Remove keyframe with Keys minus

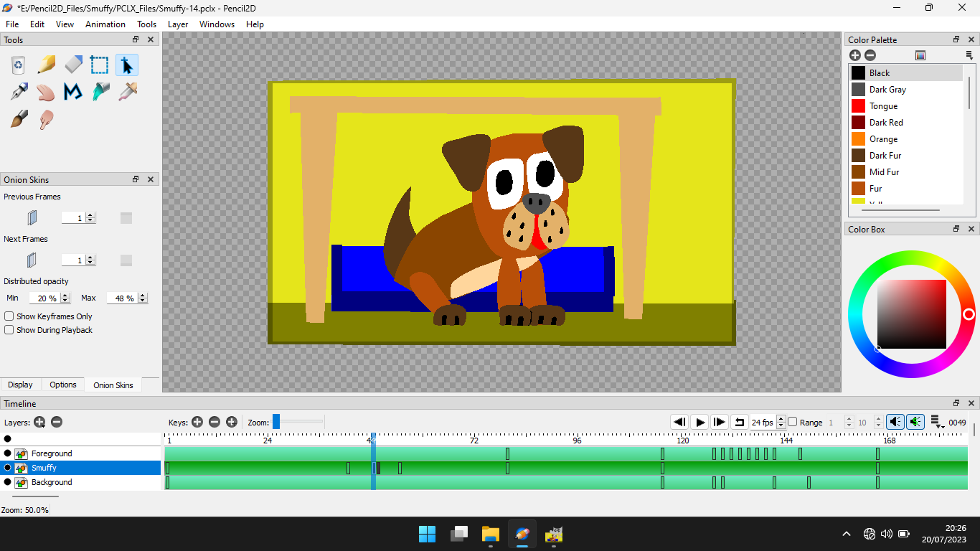click(215, 422)
